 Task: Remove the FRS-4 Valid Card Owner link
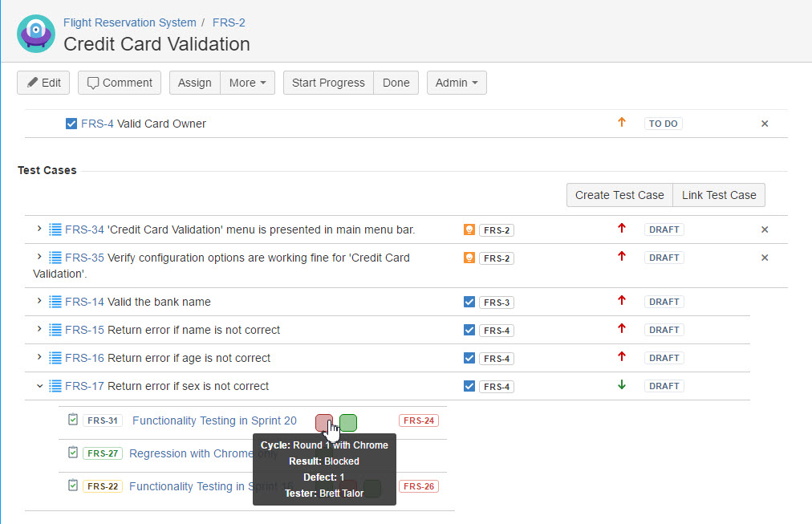(x=764, y=124)
